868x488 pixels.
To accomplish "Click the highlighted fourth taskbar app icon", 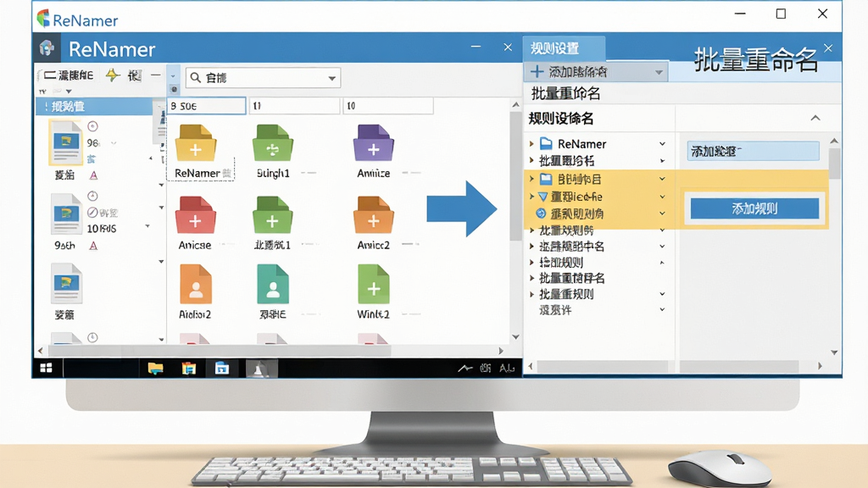I will point(261,369).
